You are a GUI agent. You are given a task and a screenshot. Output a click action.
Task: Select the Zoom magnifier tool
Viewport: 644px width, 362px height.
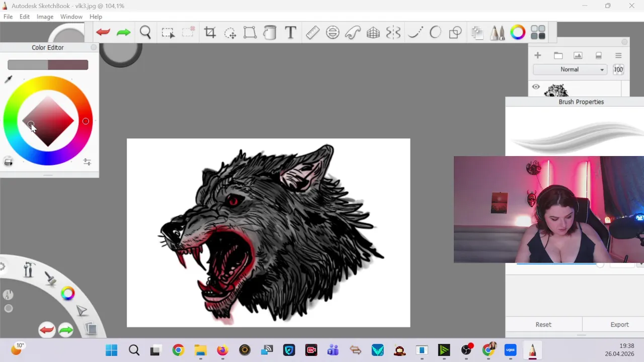point(145,33)
